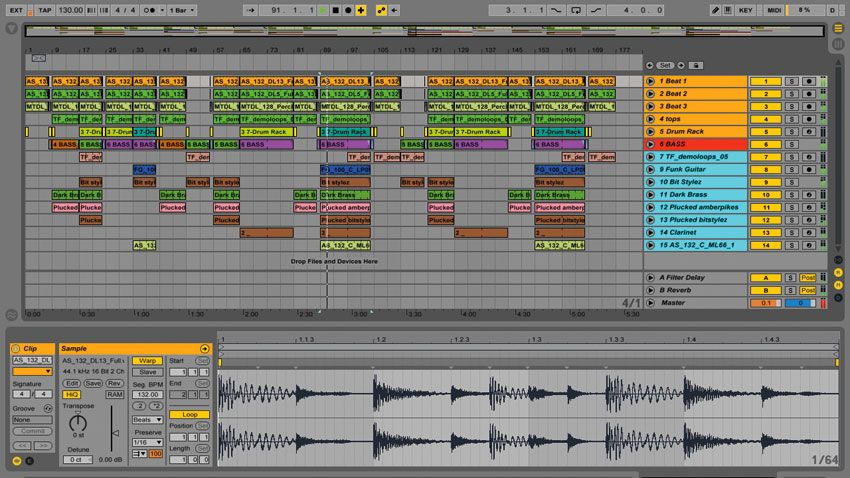850x478 pixels.
Task: Click the Detune 0 ct field
Action: point(78,460)
